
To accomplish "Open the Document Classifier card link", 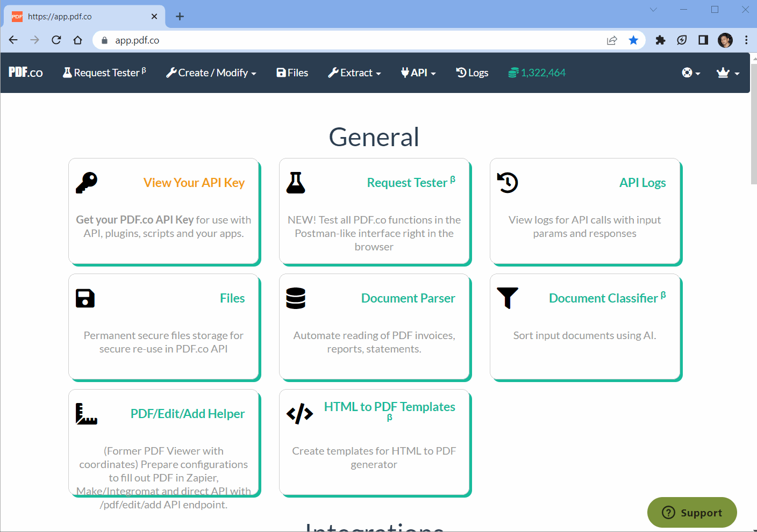I will (608, 298).
